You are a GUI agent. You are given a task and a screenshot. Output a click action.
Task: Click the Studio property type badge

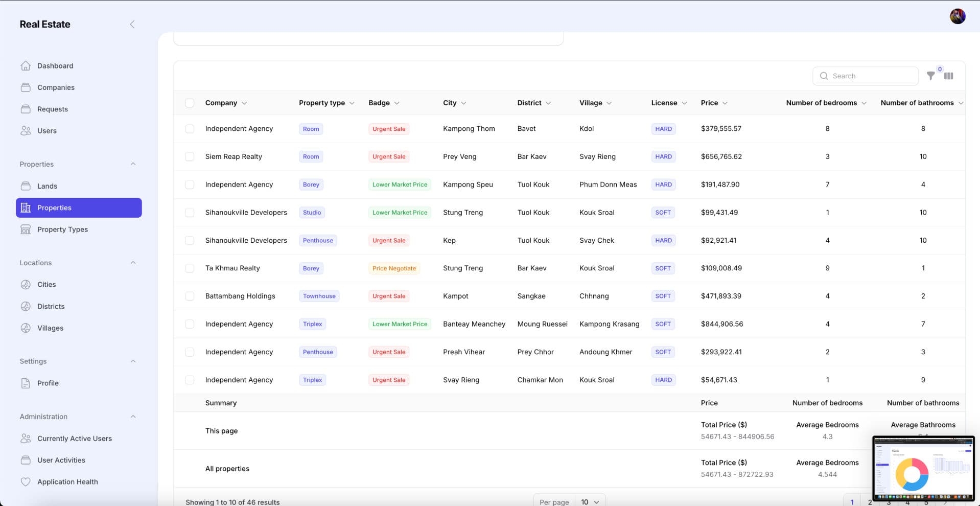pyautogui.click(x=312, y=213)
